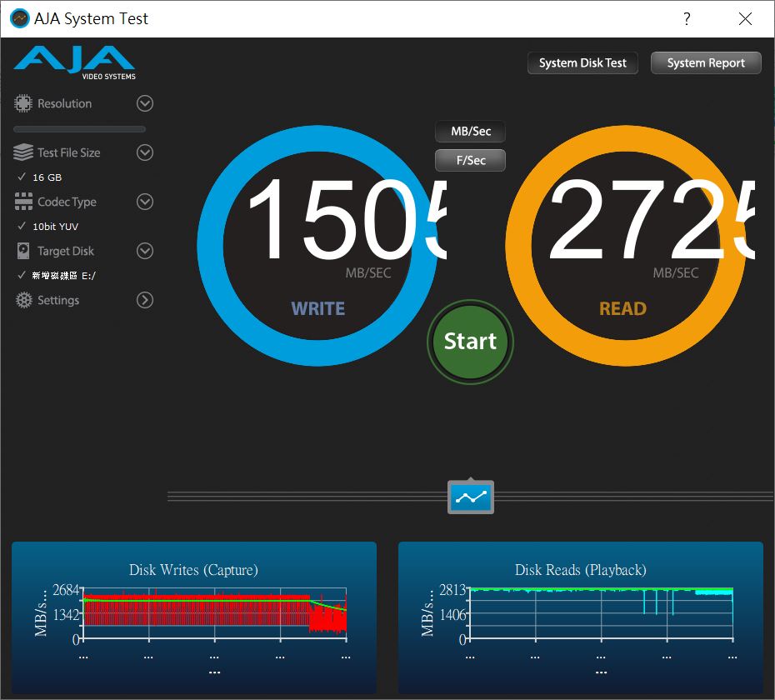Expand the Test File Size dropdown
Image resolution: width=775 pixels, height=700 pixels.
point(145,152)
